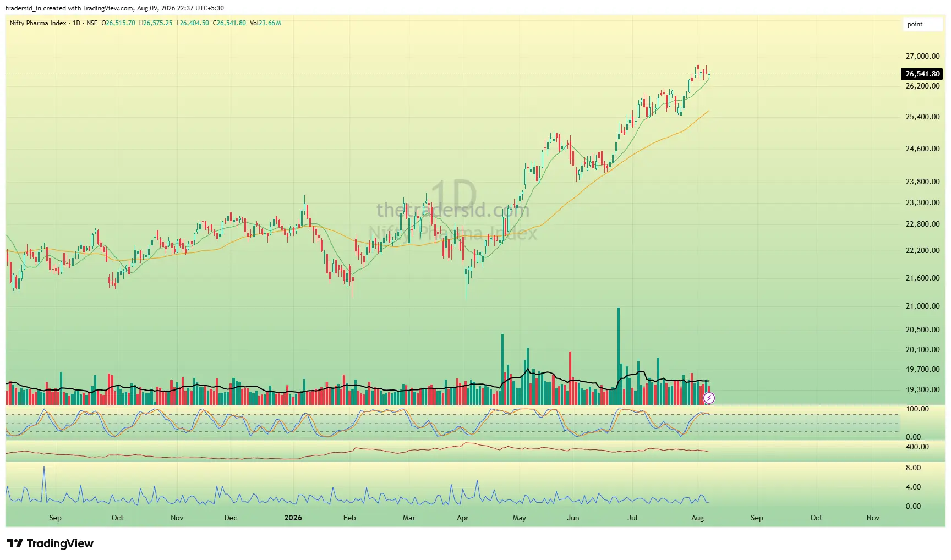
Task: Select the low value L26,404.50
Action: (193, 23)
